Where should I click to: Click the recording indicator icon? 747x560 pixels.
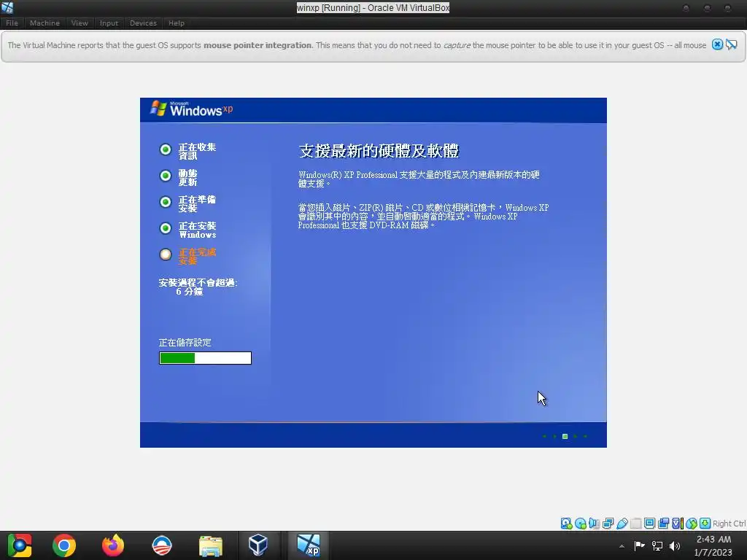(x=663, y=524)
